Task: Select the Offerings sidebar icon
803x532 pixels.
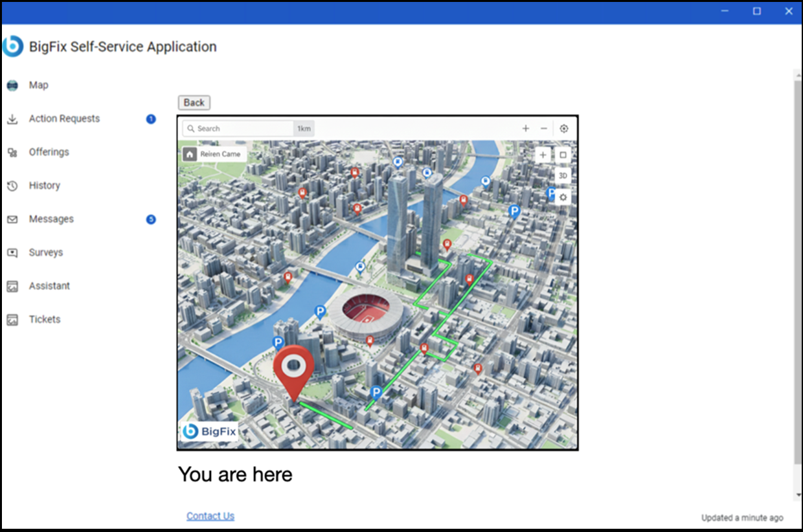Action: tap(49, 151)
